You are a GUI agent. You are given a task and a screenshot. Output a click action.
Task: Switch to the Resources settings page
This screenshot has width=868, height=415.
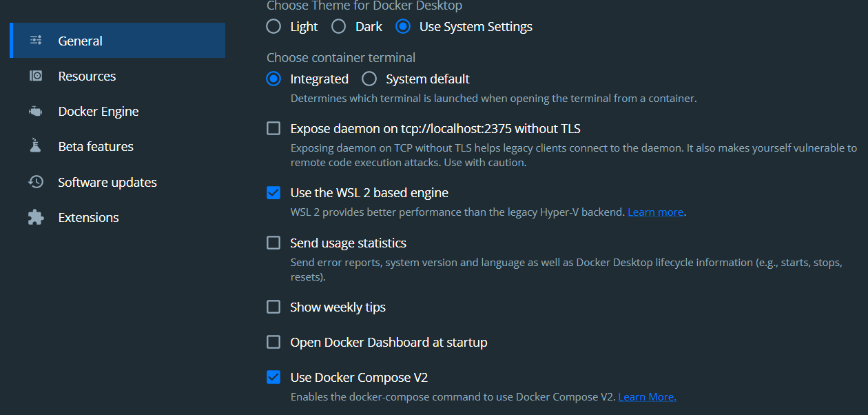(x=85, y=76)
